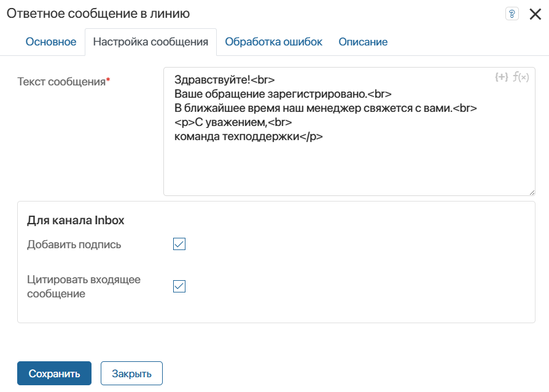The image size is (549, 392).
Task: Click the dialog title 'Ответное сообщение в линию'
Action: click(x=98, y=14)
